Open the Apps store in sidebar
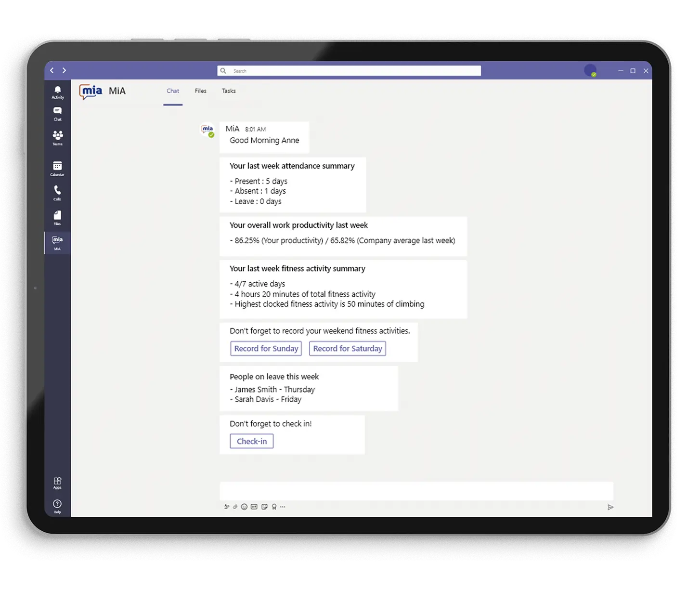The image size is (700, 590). (x=57, y=483)
